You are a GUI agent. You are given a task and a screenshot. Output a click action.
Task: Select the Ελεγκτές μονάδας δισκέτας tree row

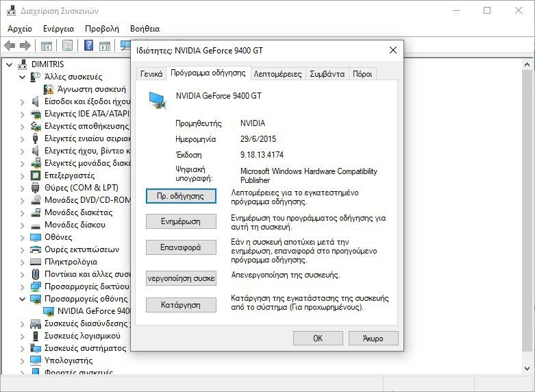point(88,163)
